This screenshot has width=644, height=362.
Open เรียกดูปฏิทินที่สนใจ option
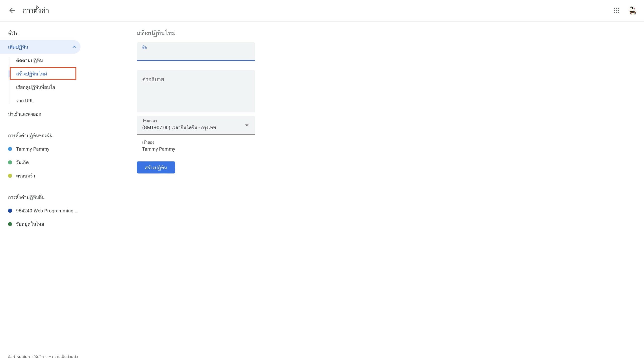pyautogui.click(x=35, y=87)
